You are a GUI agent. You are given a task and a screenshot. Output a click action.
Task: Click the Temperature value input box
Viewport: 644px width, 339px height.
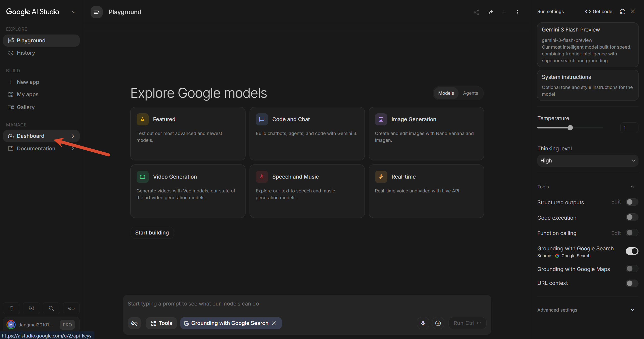[629, 128]
